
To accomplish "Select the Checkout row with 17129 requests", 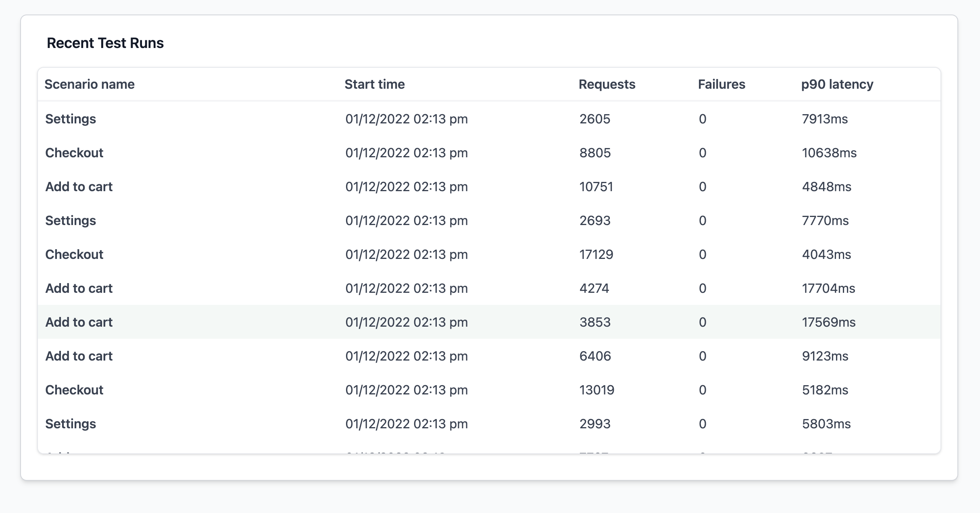I will [x=489, y=254].
